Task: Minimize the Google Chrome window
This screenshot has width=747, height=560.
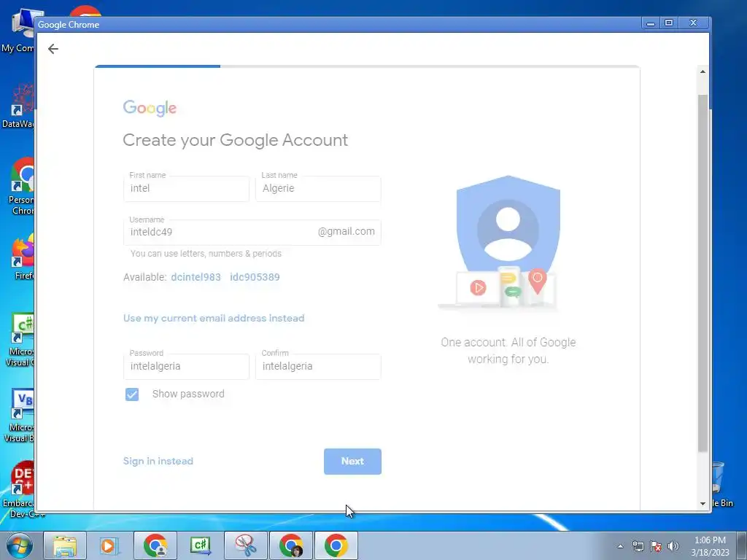Action: click(x=650, y=23)
